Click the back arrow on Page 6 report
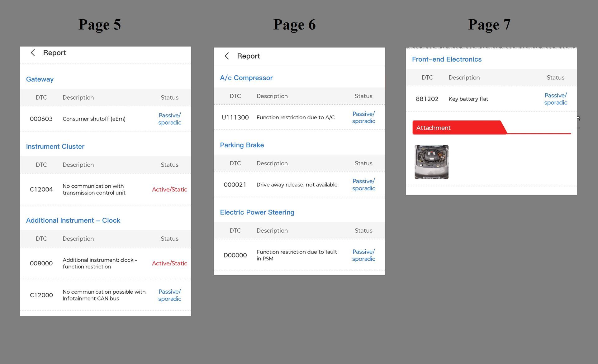 tap(227, 56)
